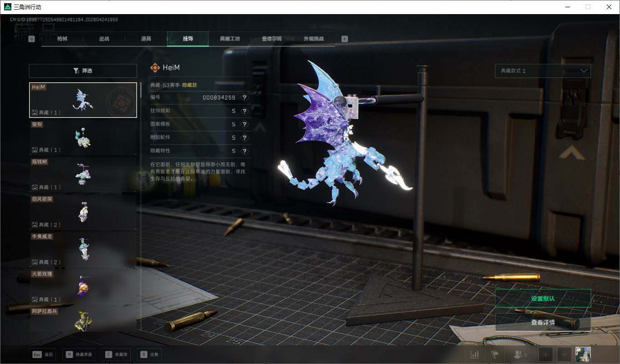The image size is (620, 364).
Task: Click the 典藏-S3赛季-隐藏款 label
Action: (174, 85)
